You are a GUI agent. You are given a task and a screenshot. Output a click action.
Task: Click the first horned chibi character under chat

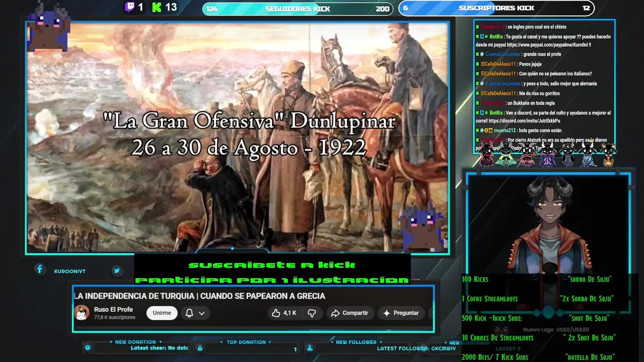(486, 154)
